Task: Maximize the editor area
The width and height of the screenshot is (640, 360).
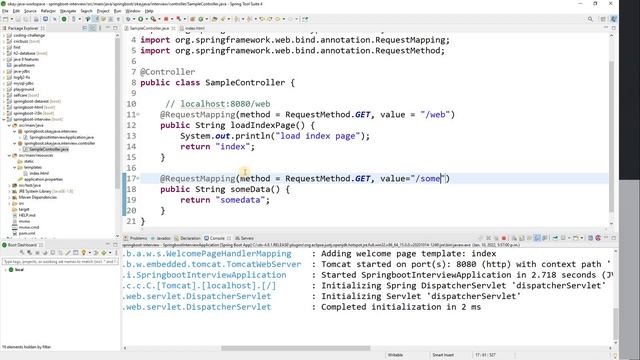Action: [x=613, y=28]
